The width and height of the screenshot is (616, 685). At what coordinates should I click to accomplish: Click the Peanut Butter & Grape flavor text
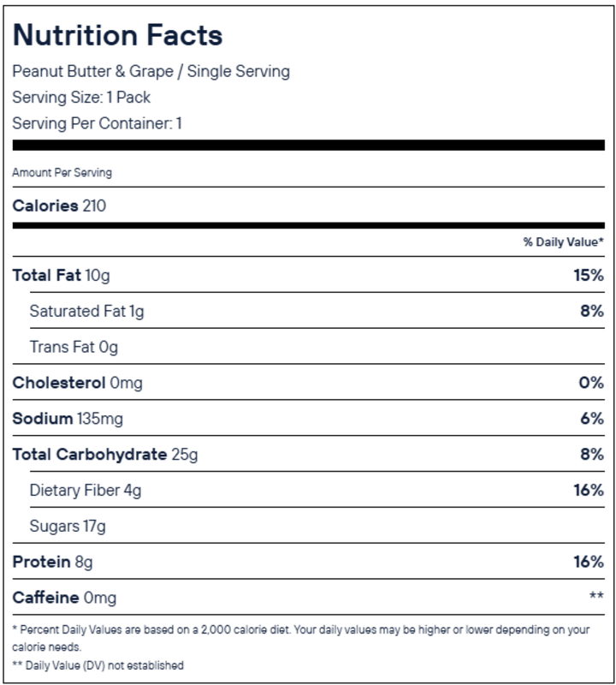(x=151, y=71)
